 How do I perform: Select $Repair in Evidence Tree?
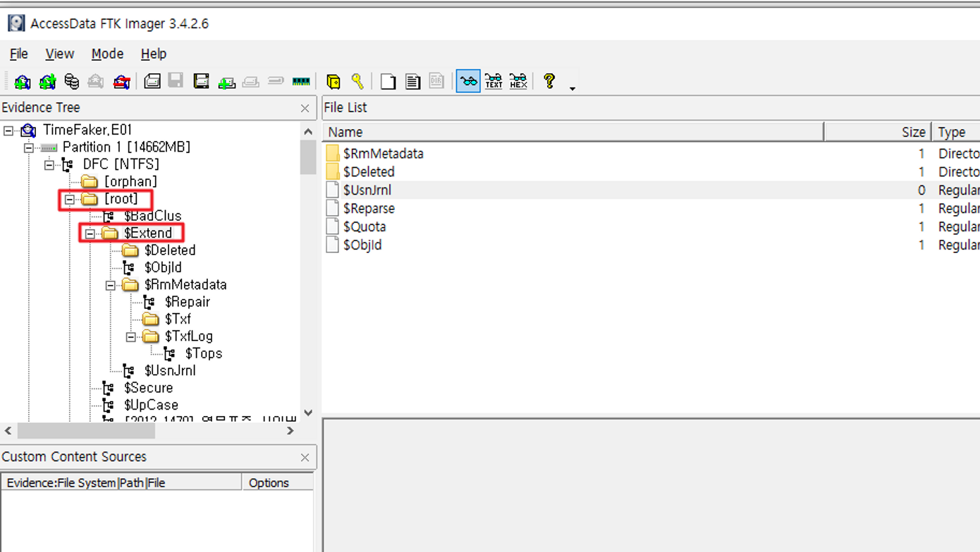pyautogui.click(x=188, y=302)
